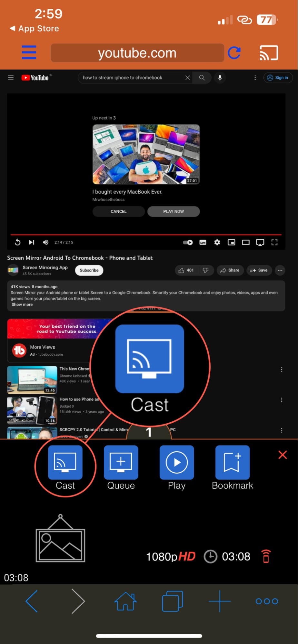The image size is (298, 644).
Task: Tap the AirPlay icon in player
Action: [x=260, y=242]
